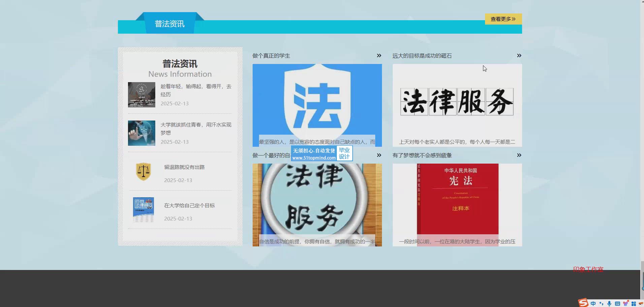
Task: Select the 普法资讯 section tab
Action: [x=169, y=24]
